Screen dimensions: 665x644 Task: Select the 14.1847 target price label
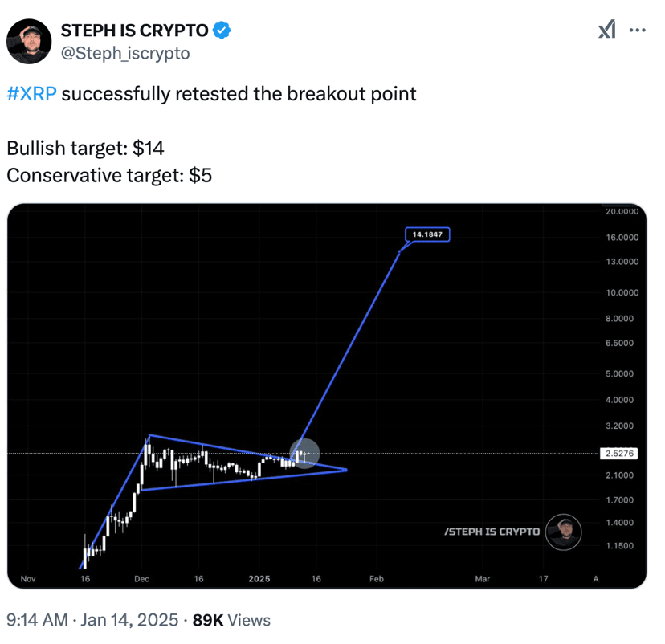(427, 235)
